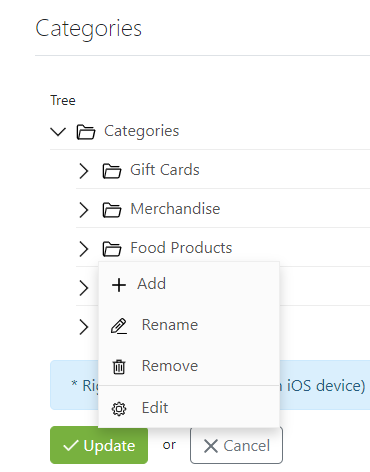Click the root Categories folder icon

coord(86,132)
